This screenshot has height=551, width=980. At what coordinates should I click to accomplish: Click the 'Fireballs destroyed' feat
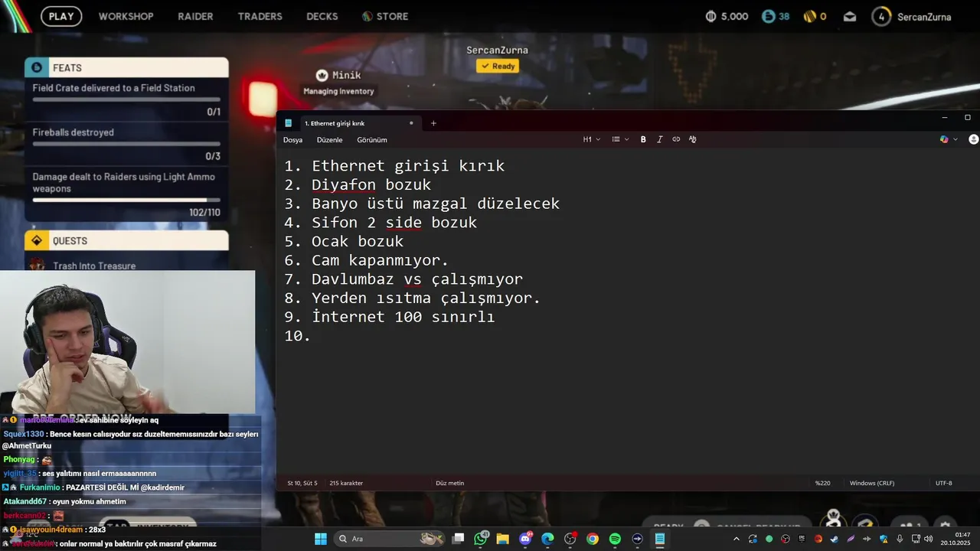click(73, 132)
